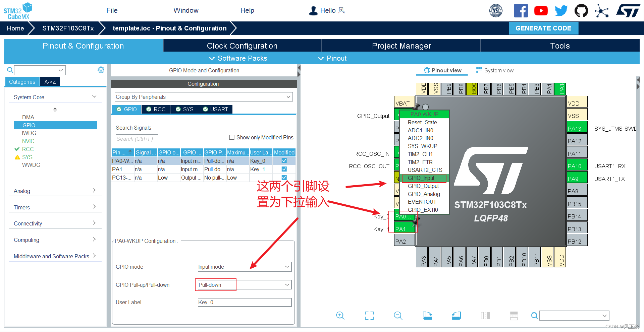Screen dimensions: 644x332
Task: Open the Window menu
Action: (186, 10)
